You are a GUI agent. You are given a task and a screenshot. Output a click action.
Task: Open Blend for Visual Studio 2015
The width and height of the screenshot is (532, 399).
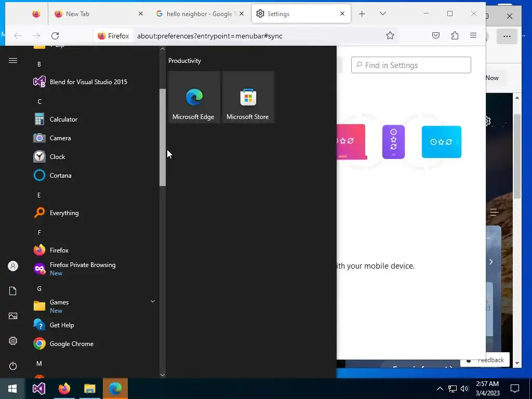(x=81, y=82)
